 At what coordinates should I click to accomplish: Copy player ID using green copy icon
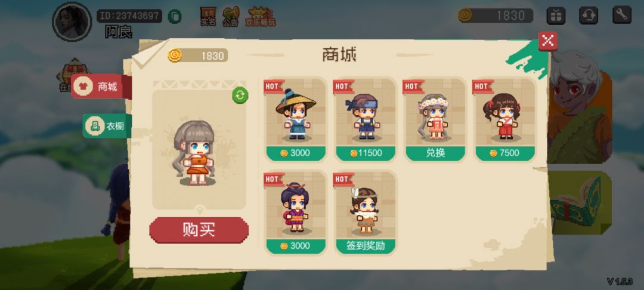click(x=175, y=17)
